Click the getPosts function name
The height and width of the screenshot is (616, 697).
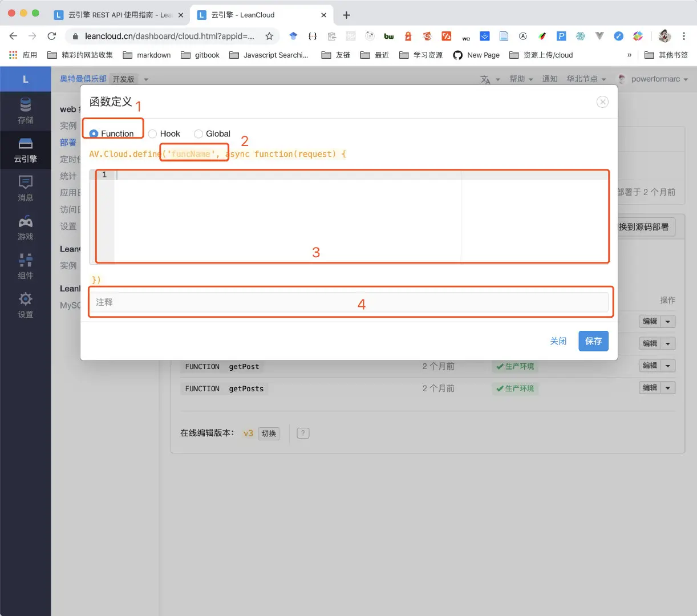(x=246, y=388)
